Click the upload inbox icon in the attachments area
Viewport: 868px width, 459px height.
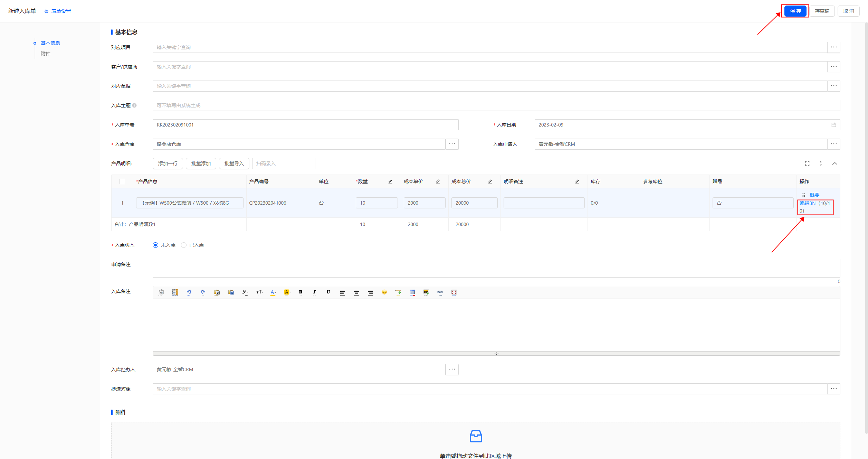click(476, 436)
